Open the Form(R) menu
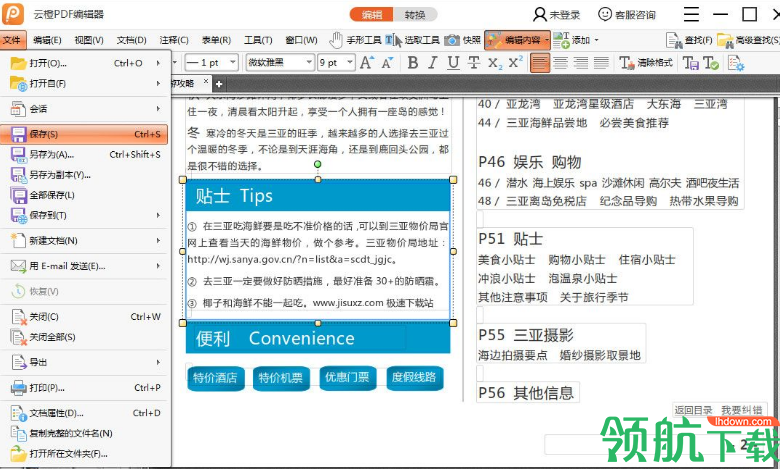Screen dimensions: 780x469 point(216,40)
